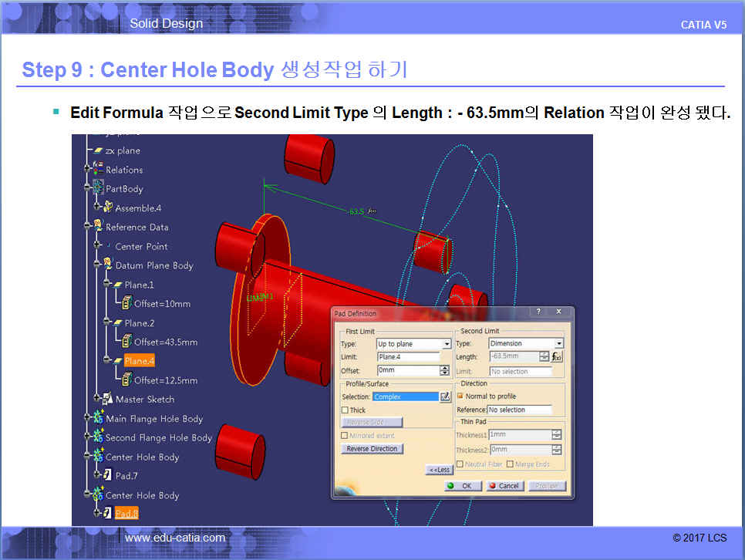Screen dimensions: 745x560
Task: Open help with the Pad Definition question mark
Action: [538, 312]
